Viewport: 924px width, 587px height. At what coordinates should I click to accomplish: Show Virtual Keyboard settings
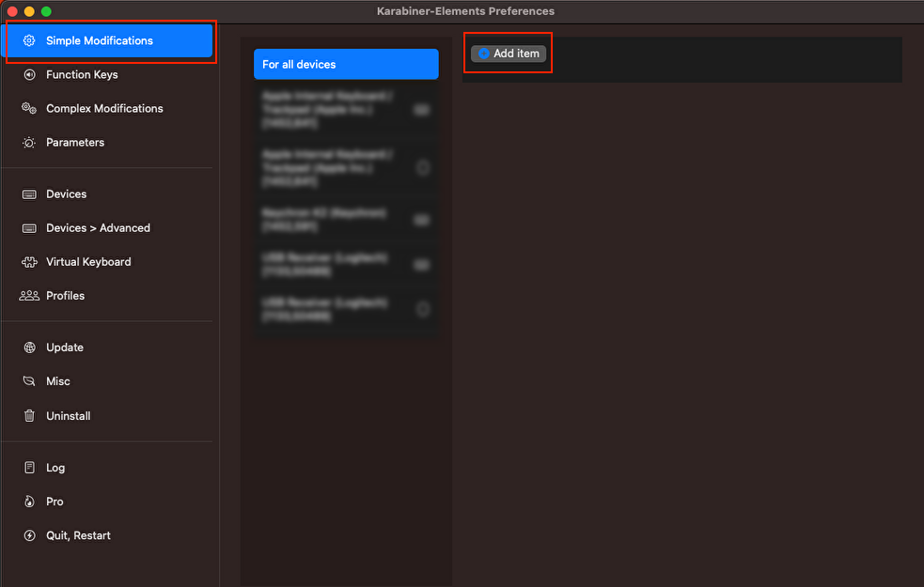(x=88, y=262)
